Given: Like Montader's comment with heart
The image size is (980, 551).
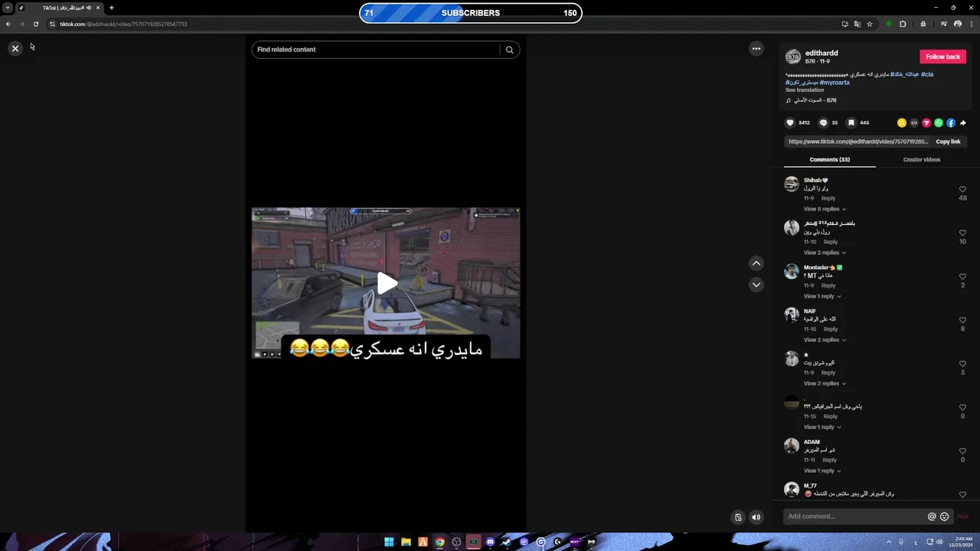Looking at the screenshot, I should coord(962,276).
